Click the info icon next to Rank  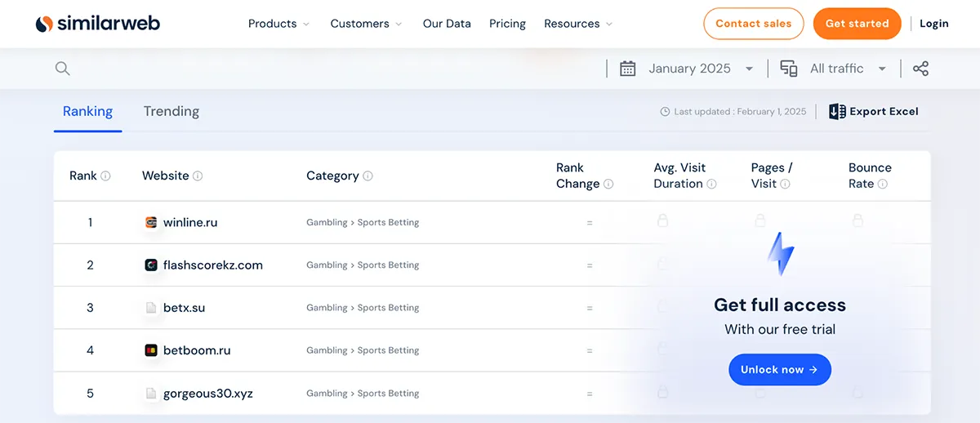pos(105,176)
